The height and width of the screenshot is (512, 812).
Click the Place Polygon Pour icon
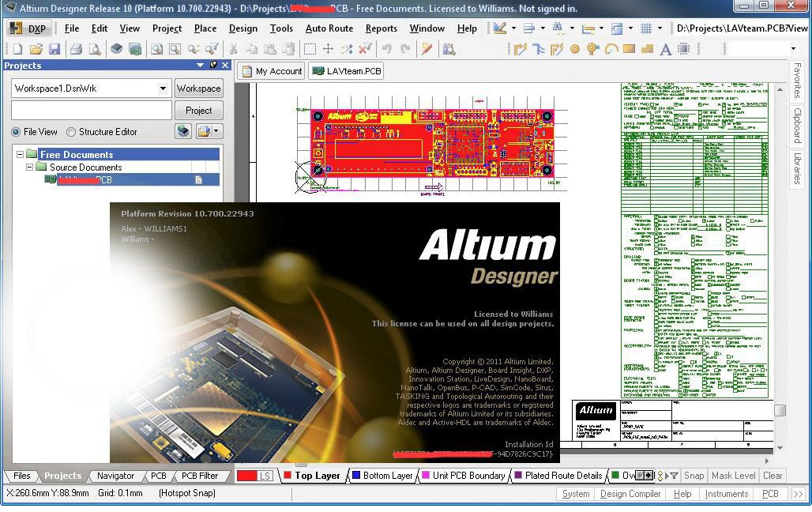pyautogui.click(x=648, y=49)
